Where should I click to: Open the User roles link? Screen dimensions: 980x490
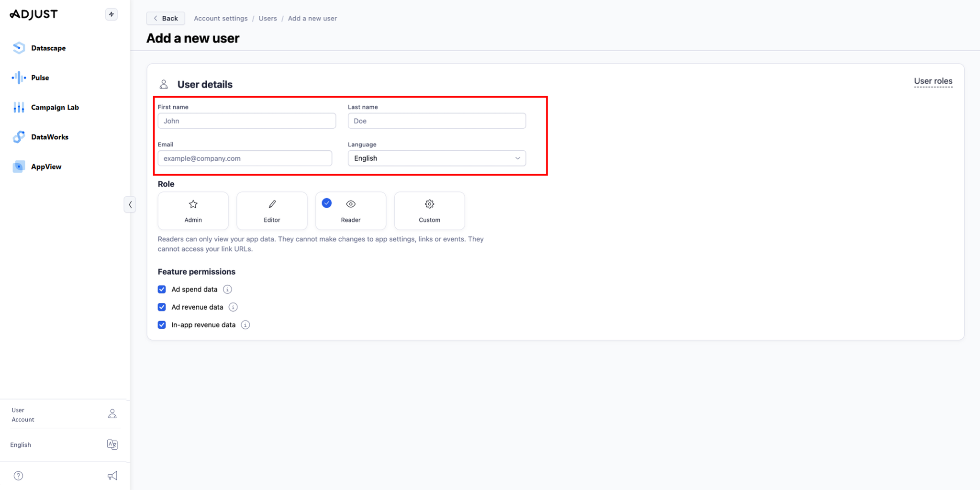click(933, 81)
